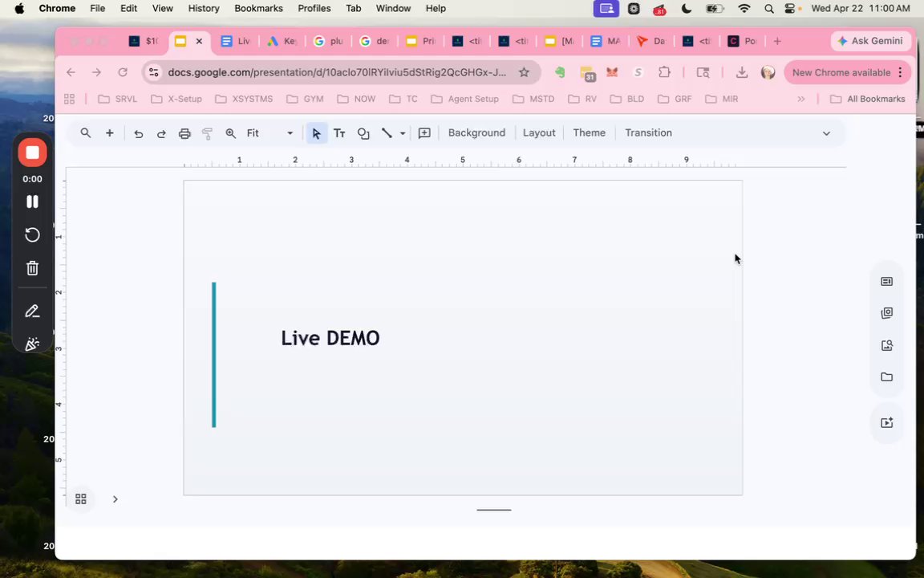Select the Text box tool
The height and width of the screenshot is (578, 924).
point(339,133)
